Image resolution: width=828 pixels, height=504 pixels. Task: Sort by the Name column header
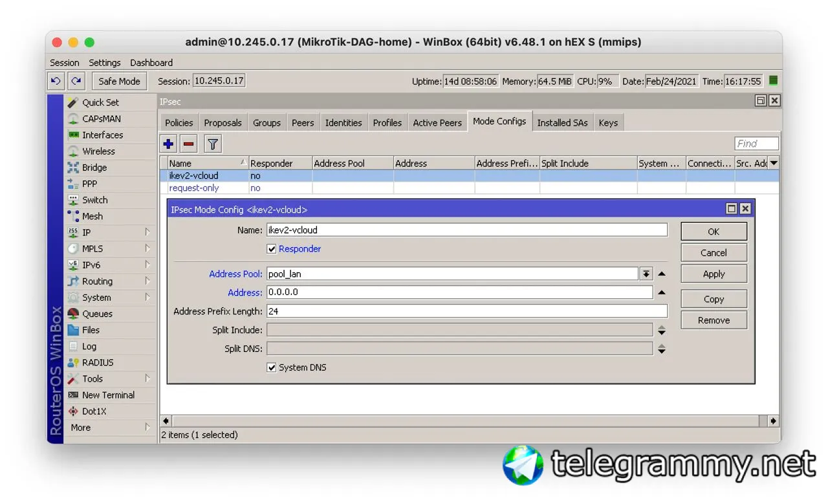pos(208,164)
